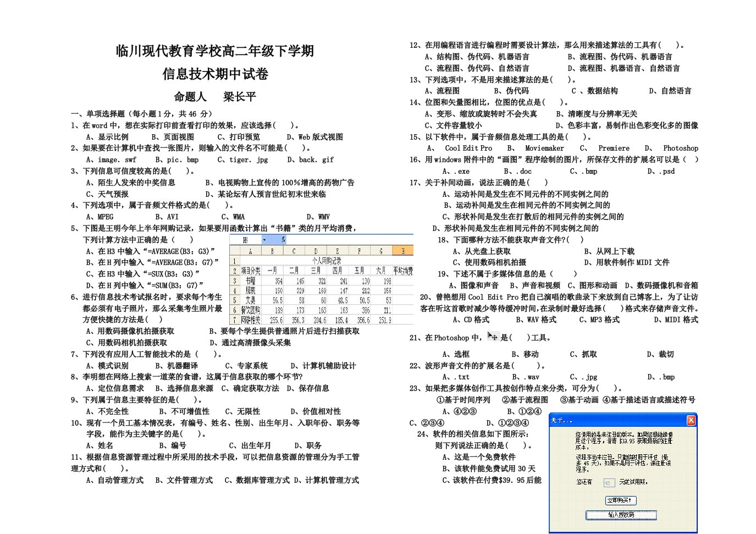
Task: Click answer option D、价值相对性
Action: pyautogui.click(x=316, y=411)
